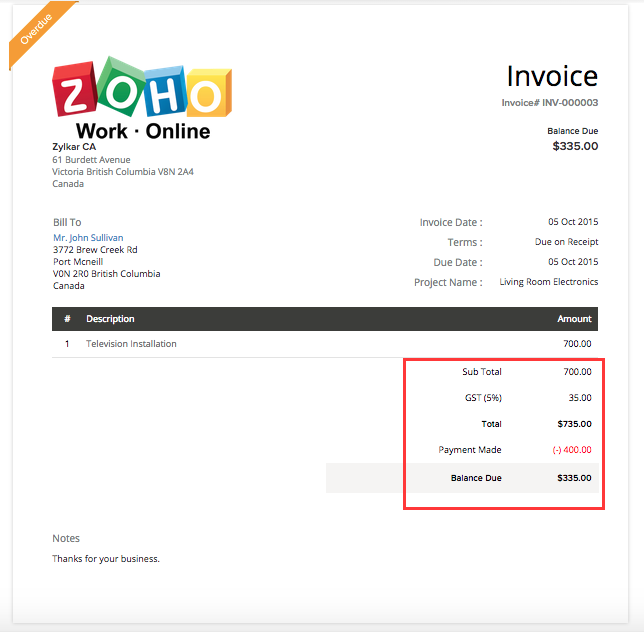Screen dimensions: 644x632
Task: Select Thanks for your business note
Action: [x=106, y=559]
